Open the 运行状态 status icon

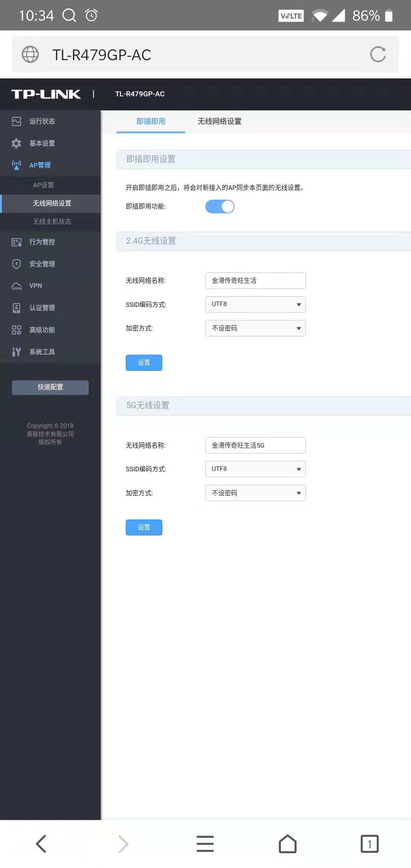coord(16,121)
